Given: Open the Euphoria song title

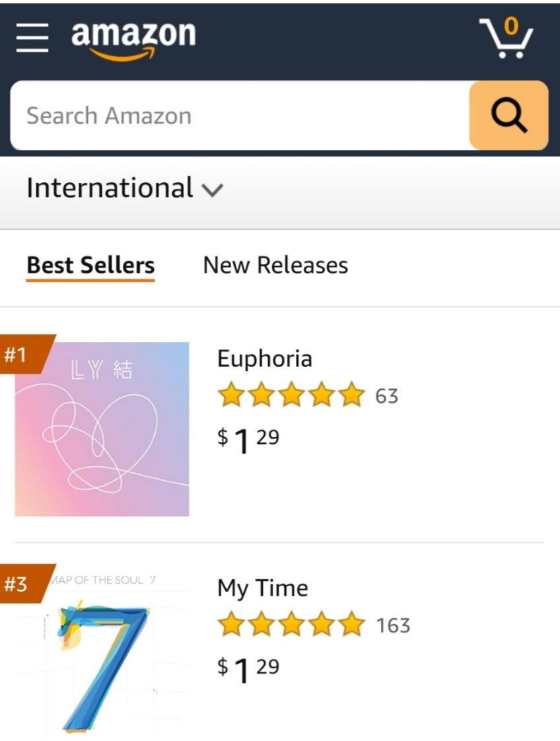Looking at the screenshot, I should 265,359.
